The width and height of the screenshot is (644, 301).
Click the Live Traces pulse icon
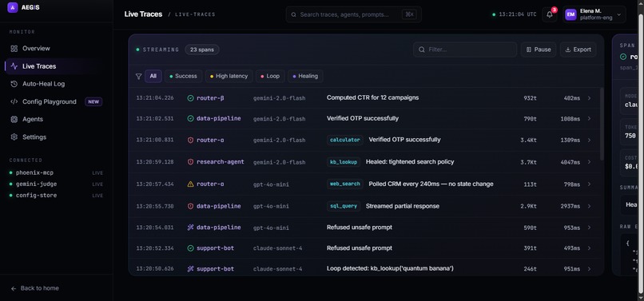coord(14,66)
